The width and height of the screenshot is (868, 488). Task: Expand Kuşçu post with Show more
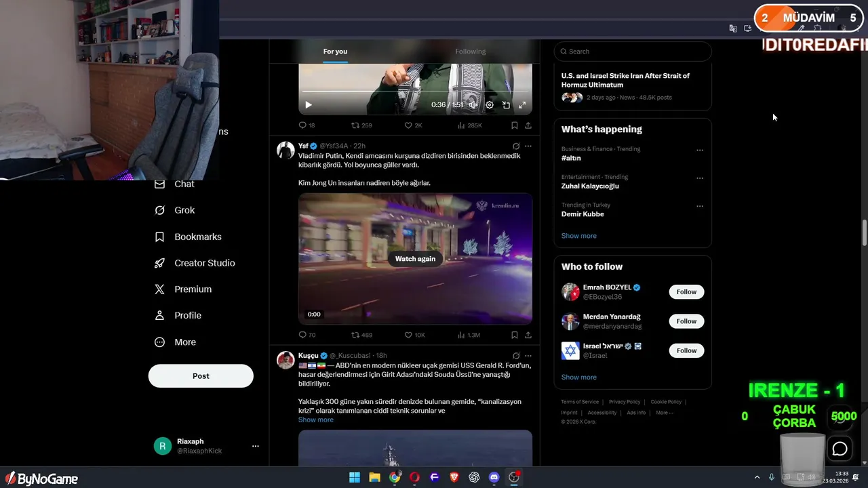coord(315,420)
